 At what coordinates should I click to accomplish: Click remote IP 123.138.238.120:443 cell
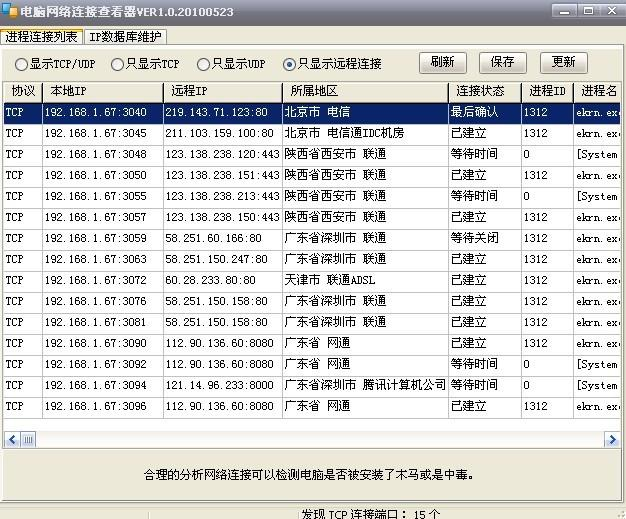[222, 155]
